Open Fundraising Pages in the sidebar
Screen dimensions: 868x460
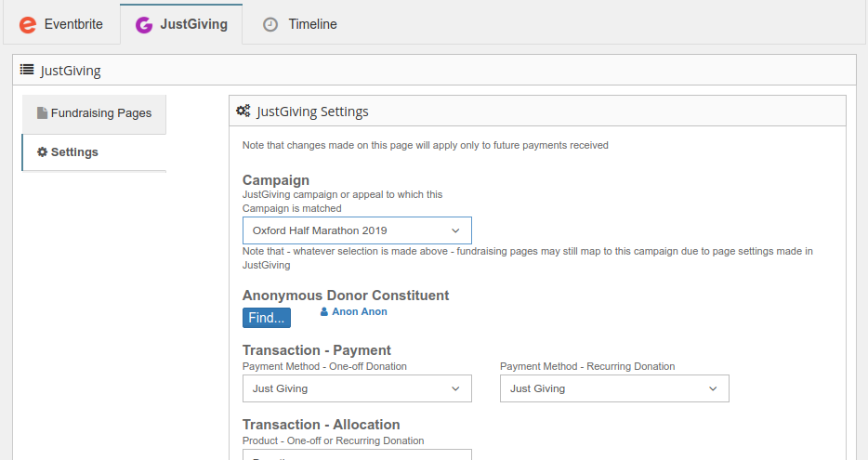94,113
